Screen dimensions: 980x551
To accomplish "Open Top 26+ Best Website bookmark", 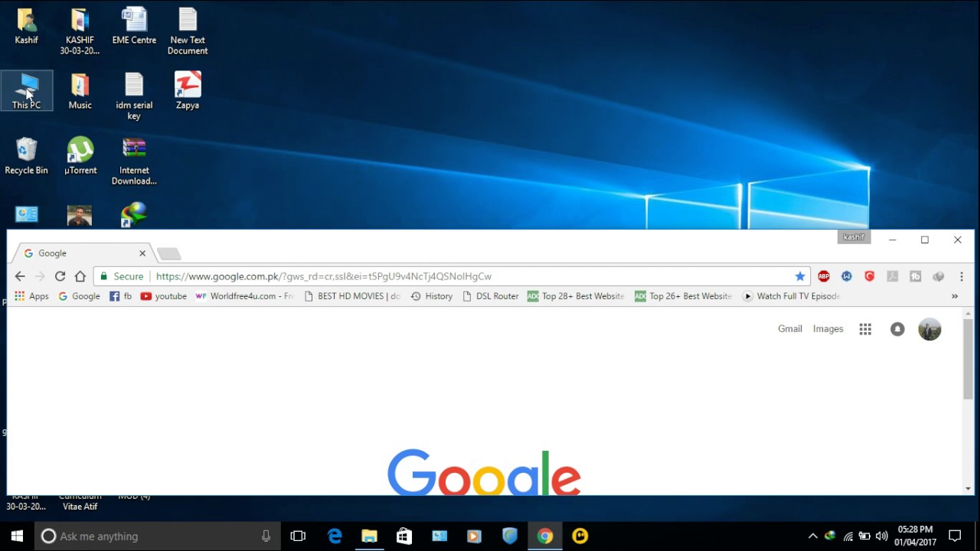I will tap(684, 296).
